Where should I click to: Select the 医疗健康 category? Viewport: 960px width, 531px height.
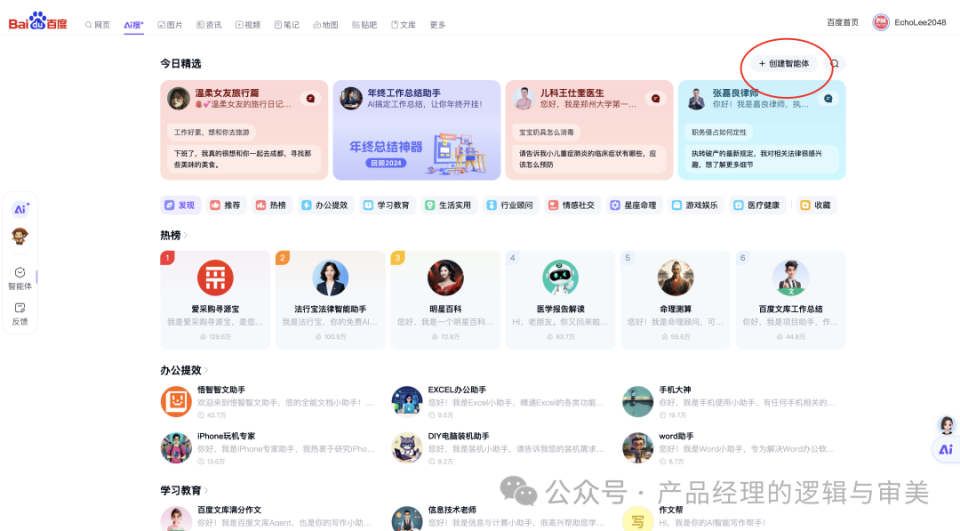[757, 205]
